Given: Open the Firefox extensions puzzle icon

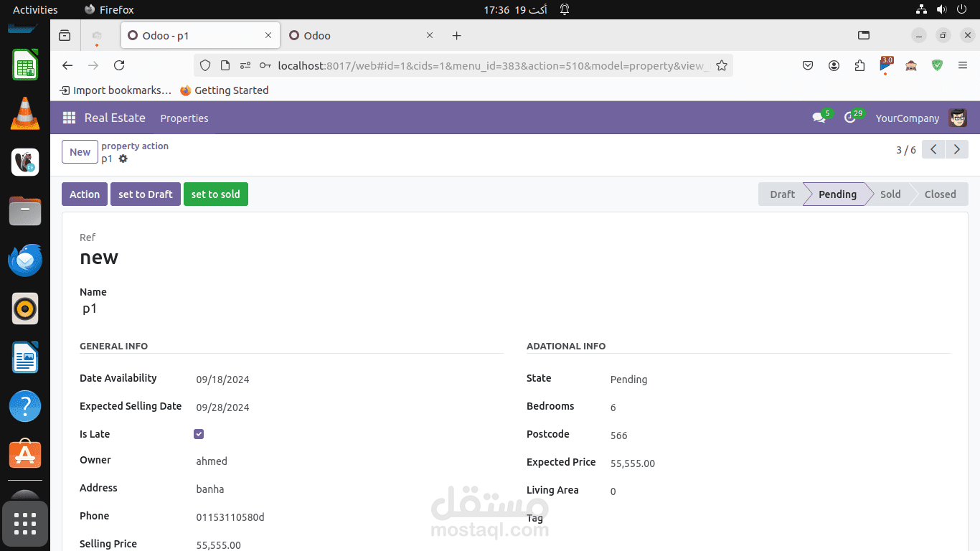Looking at the screenshot, I should 859,65.
